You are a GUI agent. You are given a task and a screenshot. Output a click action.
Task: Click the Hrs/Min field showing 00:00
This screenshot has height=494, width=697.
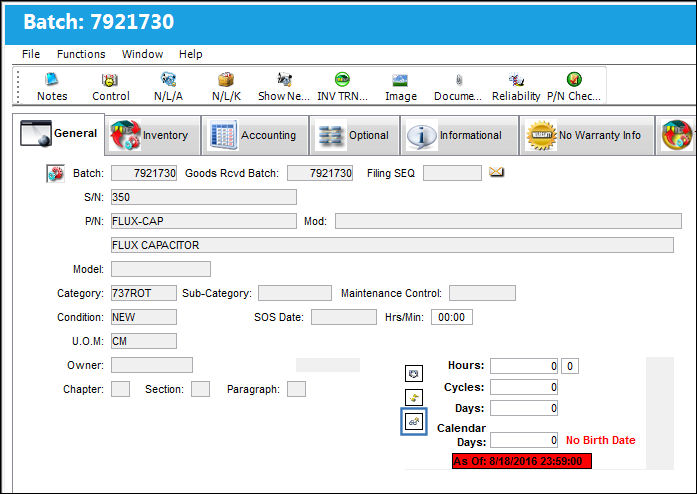coord(452,317)
